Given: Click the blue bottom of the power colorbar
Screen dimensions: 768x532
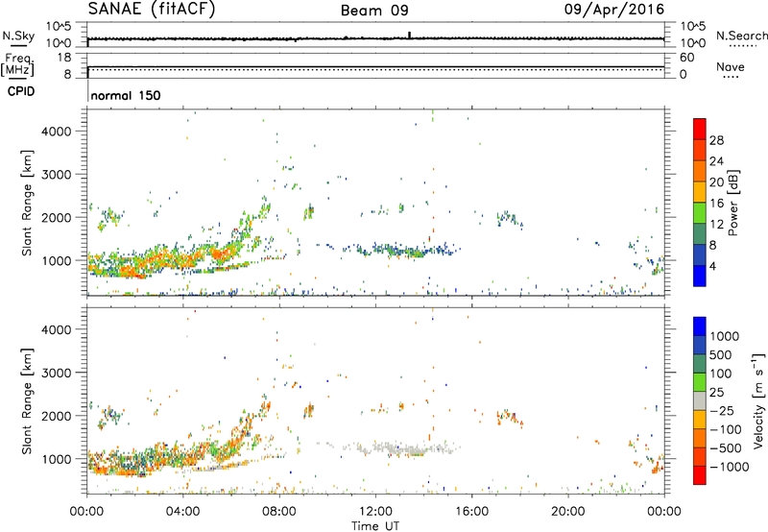Looking at the screenshot, I should click(700, 276).
